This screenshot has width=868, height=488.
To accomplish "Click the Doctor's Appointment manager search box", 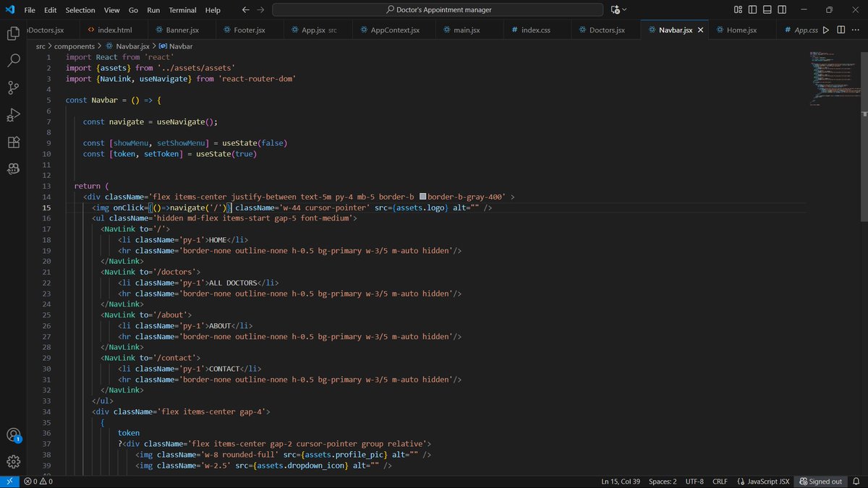I will (x=438, y=10).
